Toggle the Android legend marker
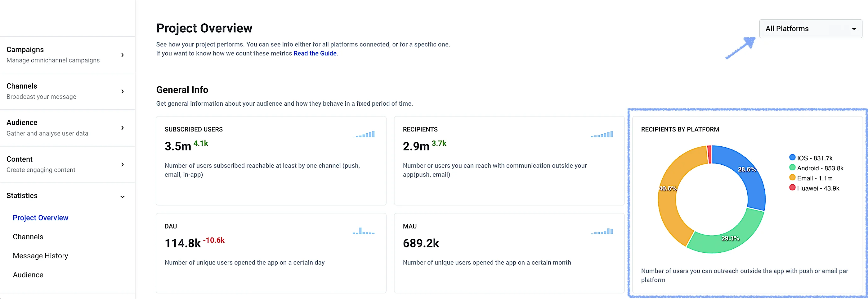The width and height of the screenshot is (868, 299). click(792, 168)
